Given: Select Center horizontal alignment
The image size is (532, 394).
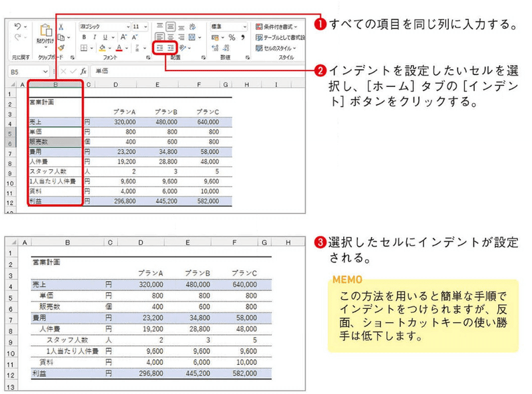Looking at the screenshot, I should point(171,37).
